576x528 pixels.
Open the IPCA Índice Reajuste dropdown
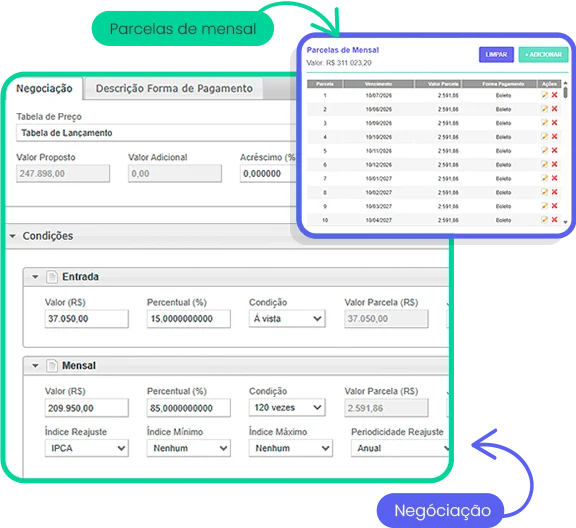[87, 448]
